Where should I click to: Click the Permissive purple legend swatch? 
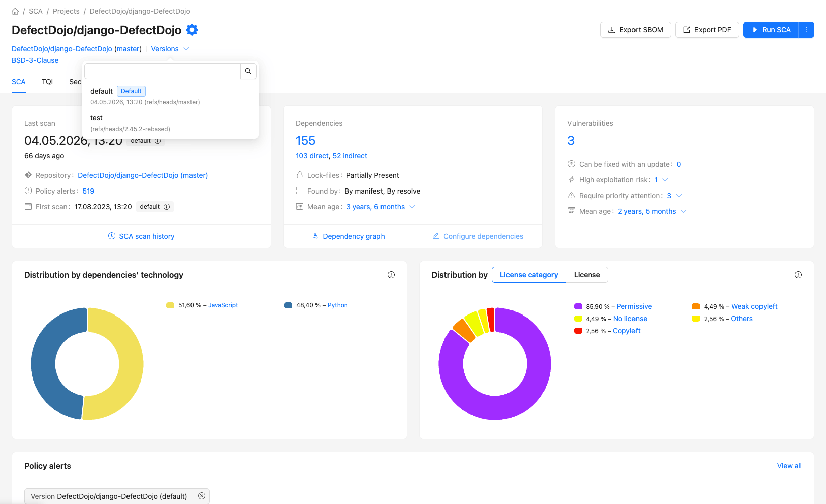(578, 306)
